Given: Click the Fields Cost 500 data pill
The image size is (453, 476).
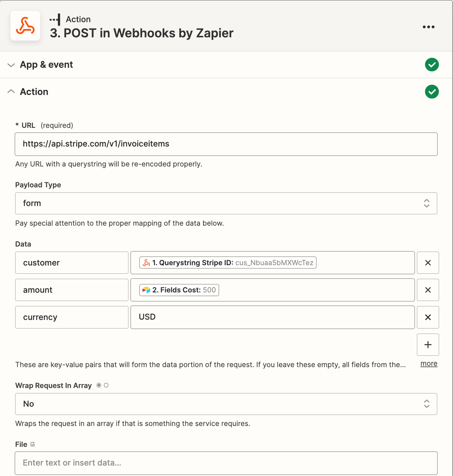Looking at the screenshot, I should pos(179,290).
